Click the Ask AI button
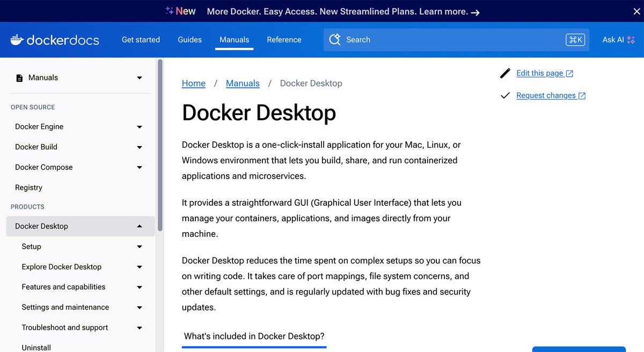 click(619, 40)
